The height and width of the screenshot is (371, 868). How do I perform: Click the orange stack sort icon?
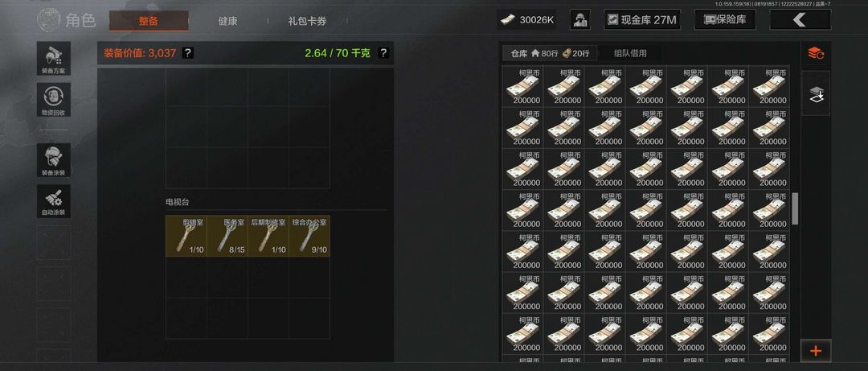point(816,53)
